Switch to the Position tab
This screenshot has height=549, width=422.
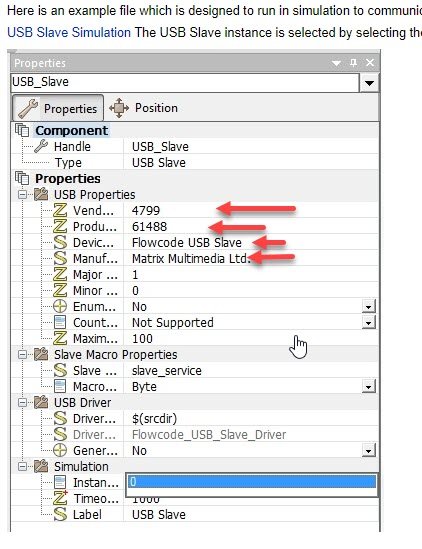pyautogui.click(x=144, y=108)
